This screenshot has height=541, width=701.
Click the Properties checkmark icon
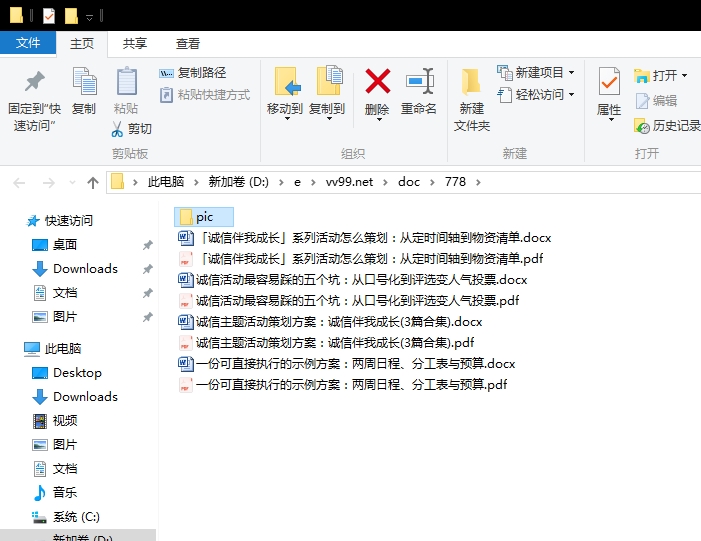pyautogui.click(x=609, y=81)
